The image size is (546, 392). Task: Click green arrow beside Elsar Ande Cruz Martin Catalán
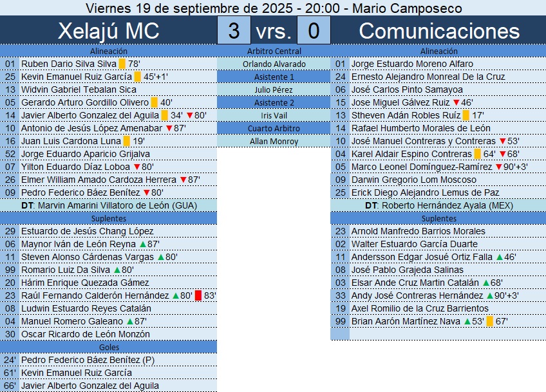click(484, 283)
